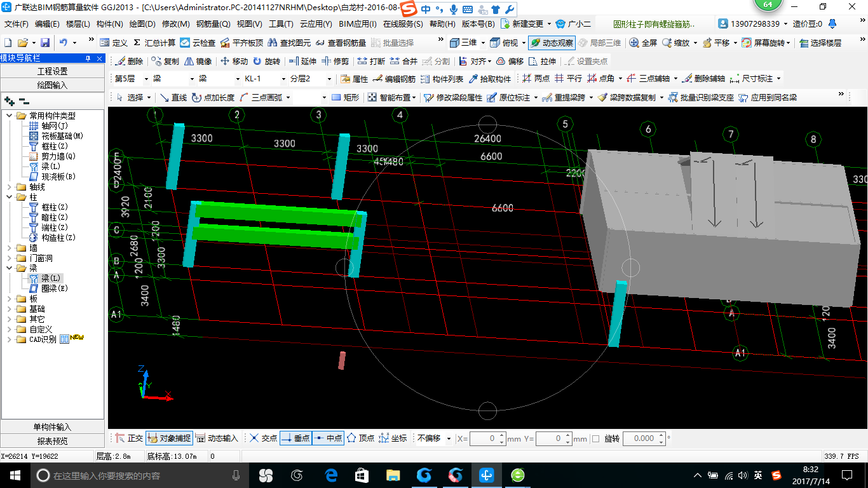
Task: Open the BIM应用(I) menu
Action: (x=358, y=24)
